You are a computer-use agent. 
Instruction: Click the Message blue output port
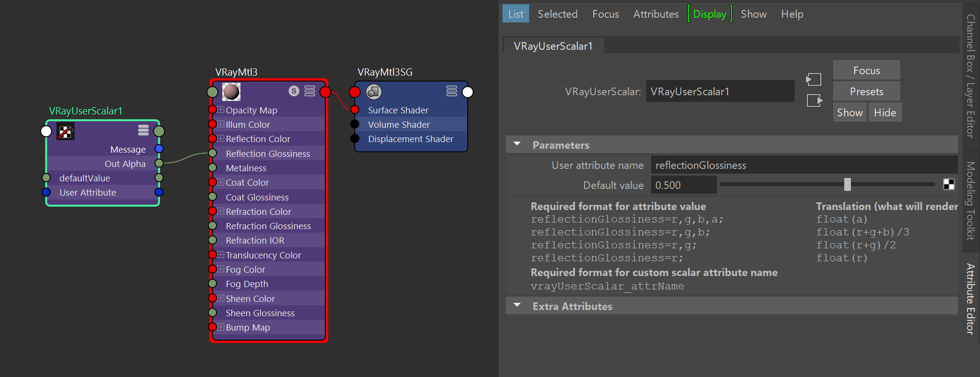pyautogui.click(x=159, y=149)
